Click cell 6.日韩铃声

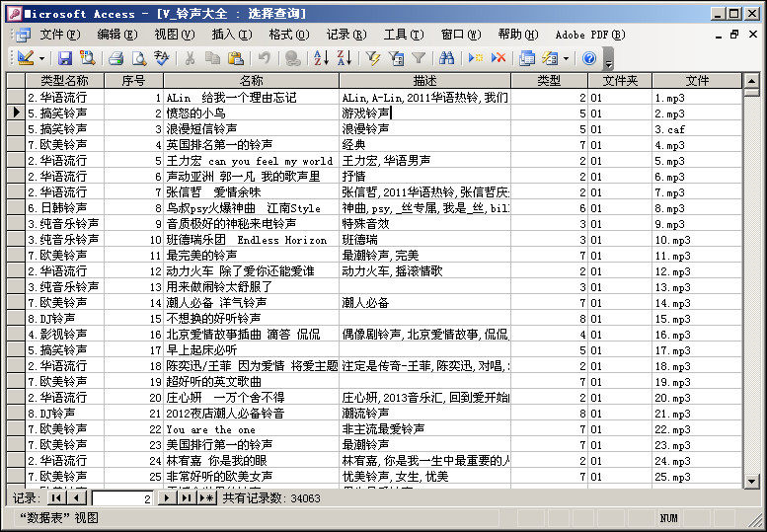64,208
